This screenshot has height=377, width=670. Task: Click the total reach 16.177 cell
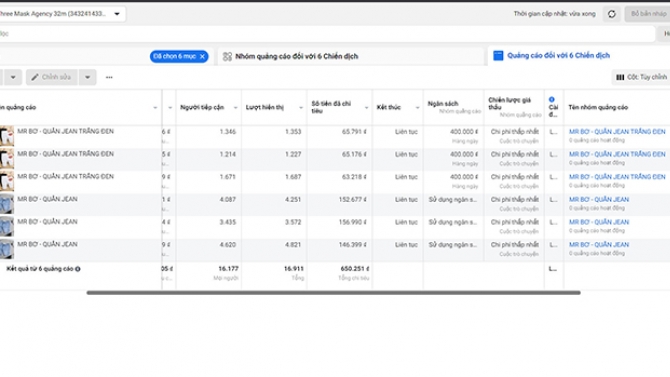(228, 269)
